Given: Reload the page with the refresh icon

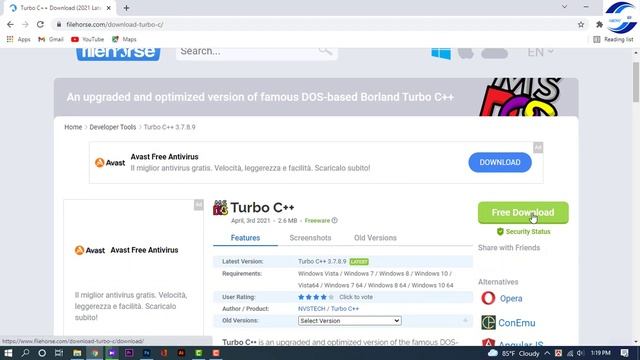Looking at the screenshot, I should point(40,24).
